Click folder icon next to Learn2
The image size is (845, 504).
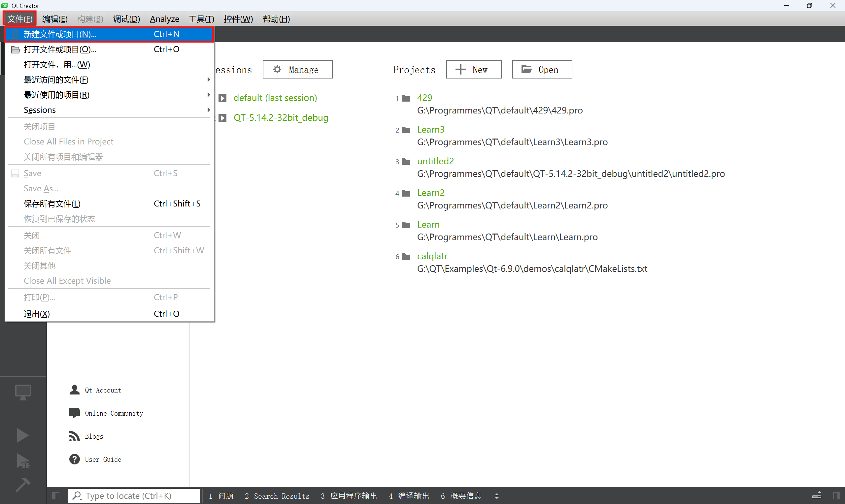click(406, 193)
